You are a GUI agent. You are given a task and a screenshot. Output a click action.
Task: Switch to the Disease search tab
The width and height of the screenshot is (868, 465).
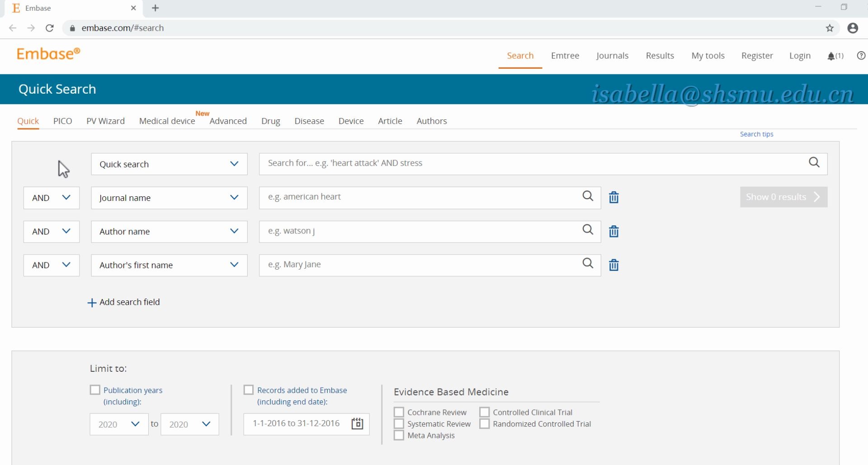tap(309, 121)
